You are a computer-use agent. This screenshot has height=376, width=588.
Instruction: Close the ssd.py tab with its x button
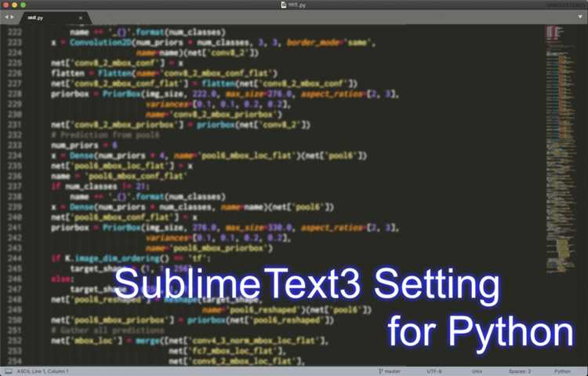80,18
